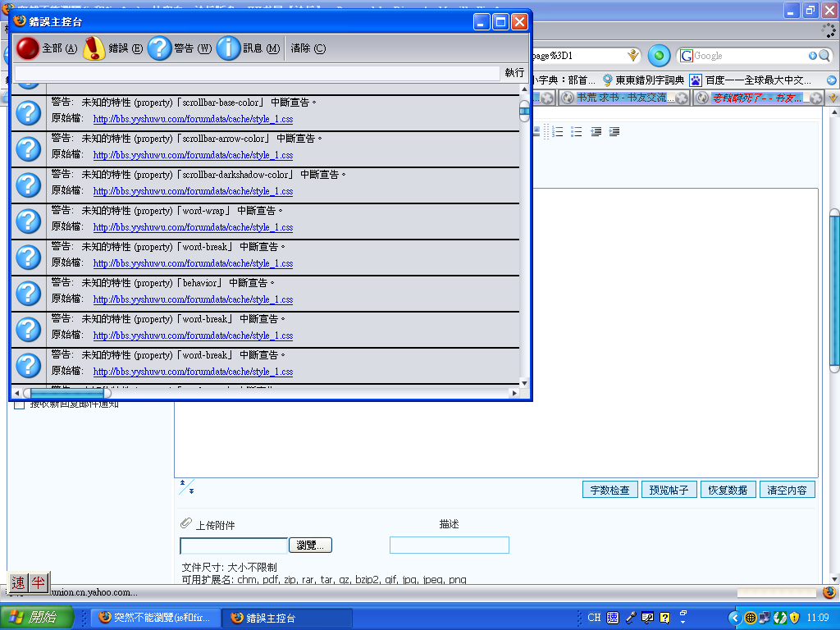Open the 開始 Start menu
Screen dimensions: 840x630
point(36,617)
